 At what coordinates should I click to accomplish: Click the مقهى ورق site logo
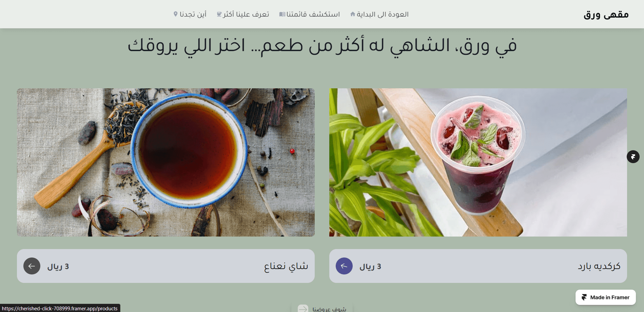tap(606, 15)
